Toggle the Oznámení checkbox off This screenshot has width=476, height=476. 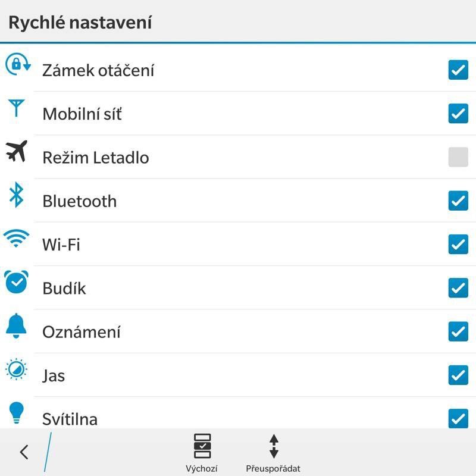(458, 331)
